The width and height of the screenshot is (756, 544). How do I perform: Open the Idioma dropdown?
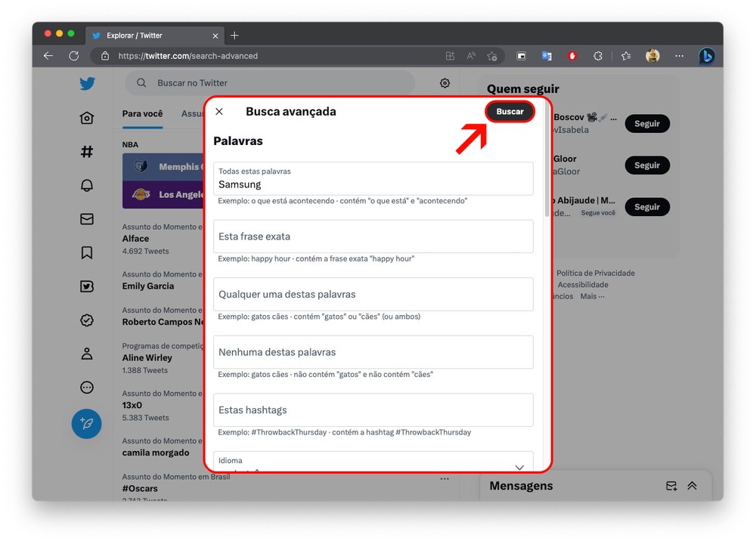pyautogui.click(x=373, y=462)
